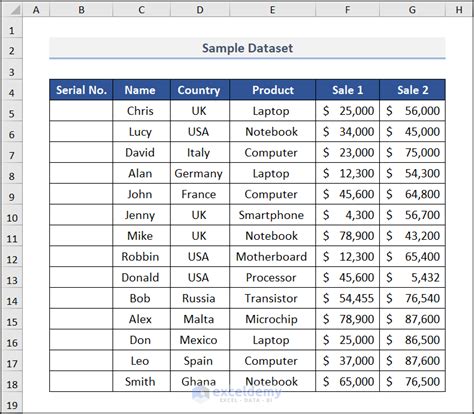Click the Sale 1 header cell
The height and width of the screenshot is (414, 474).
[x=347, y=90]
